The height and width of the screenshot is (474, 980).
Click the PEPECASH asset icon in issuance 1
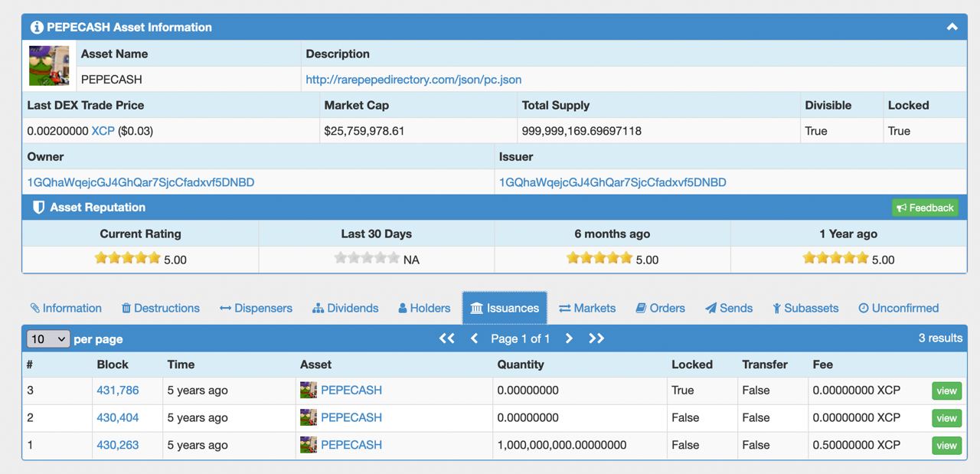point(309,444)
